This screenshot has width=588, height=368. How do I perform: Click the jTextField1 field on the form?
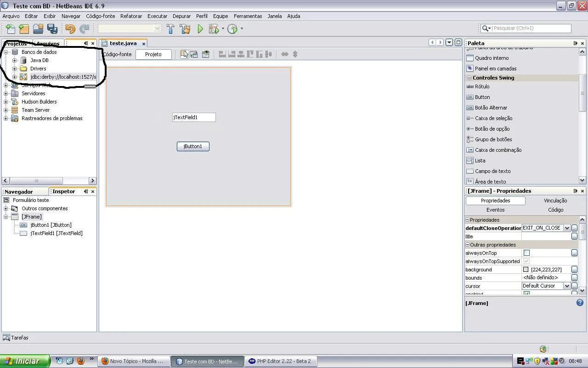pos(194,117)
